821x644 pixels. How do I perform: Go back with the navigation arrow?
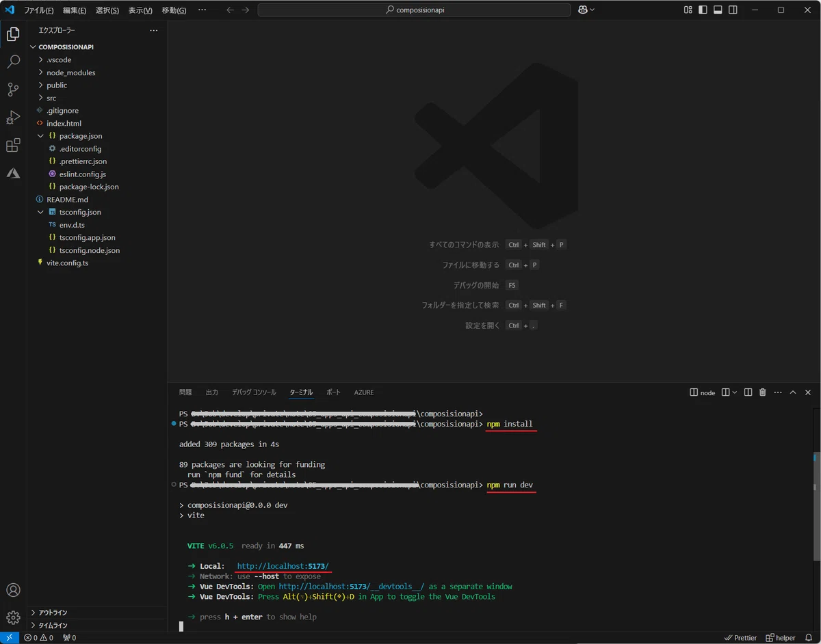pos(230,10)
